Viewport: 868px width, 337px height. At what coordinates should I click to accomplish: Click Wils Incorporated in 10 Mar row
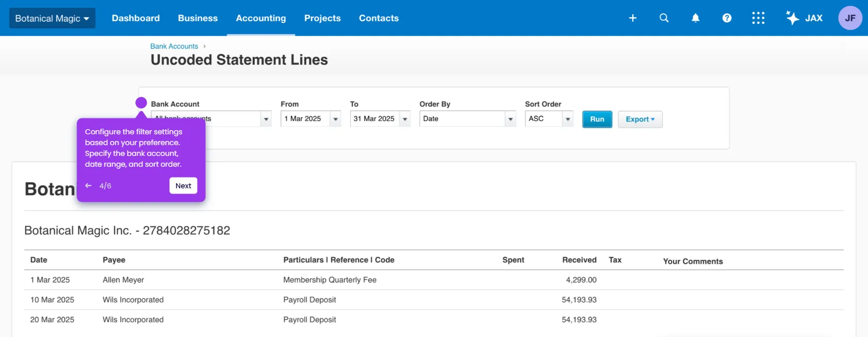click(133, 300)
